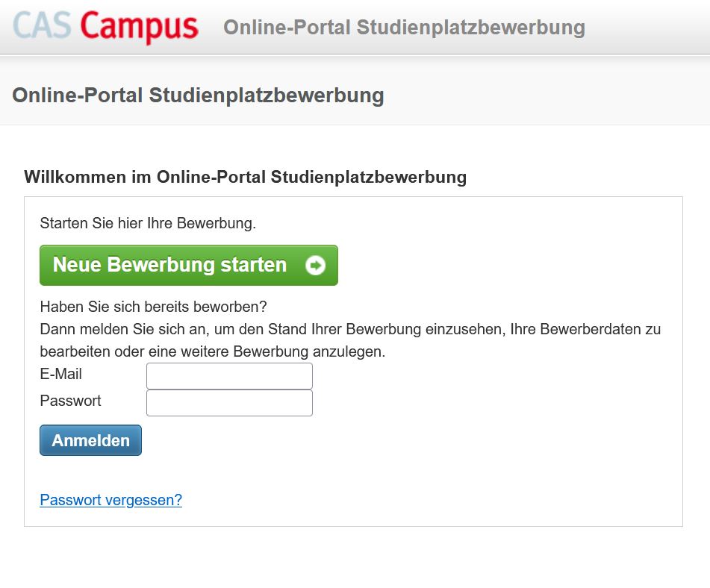The height and width of the screenshot is (588, 710).
Task: Click the line bearbeiten oder eine weitere Bewerbung anzulegen
Action: pos(213,351)
